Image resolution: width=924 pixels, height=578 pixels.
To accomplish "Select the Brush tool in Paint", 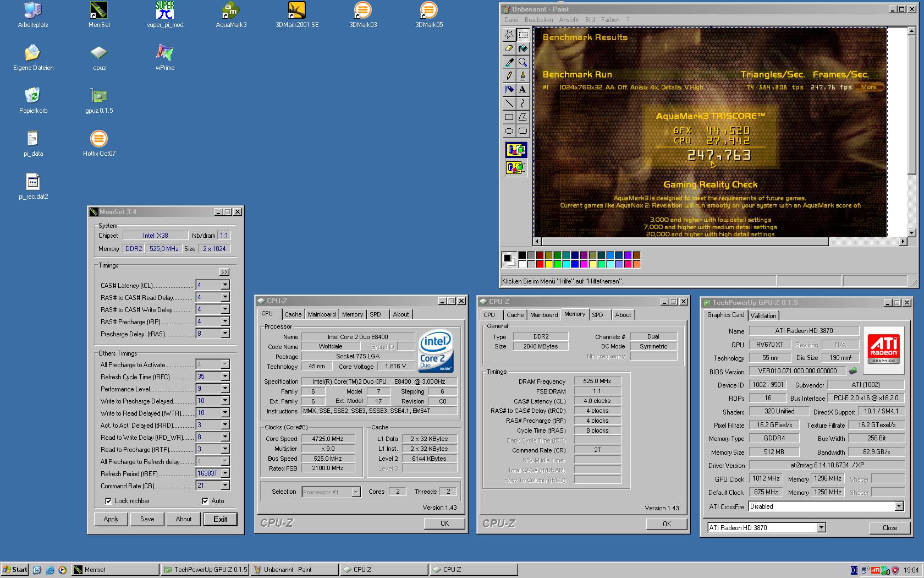I will (522, 76).
